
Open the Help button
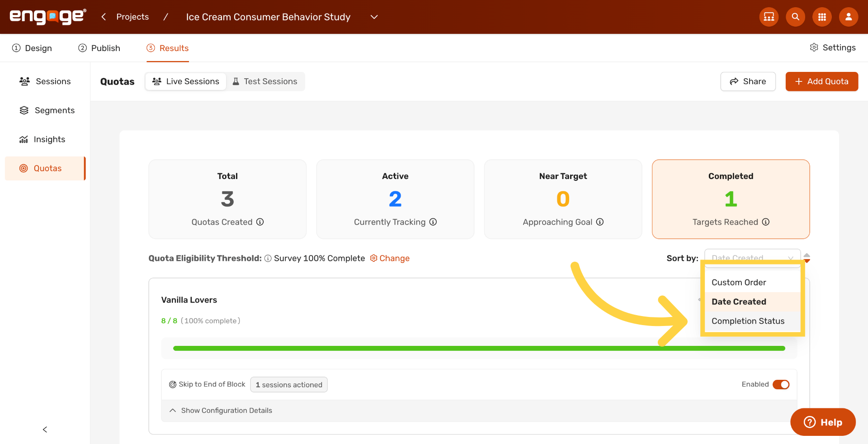tap(823, 422)
